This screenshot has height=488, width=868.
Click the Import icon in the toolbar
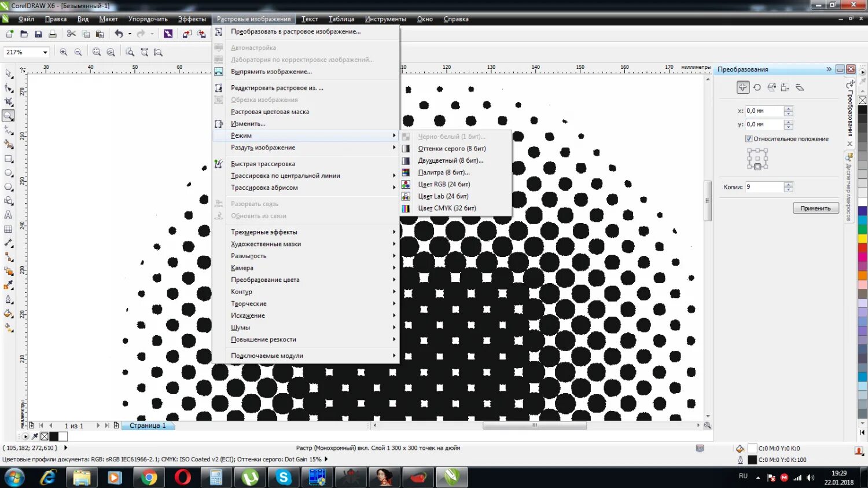(186, 34)
